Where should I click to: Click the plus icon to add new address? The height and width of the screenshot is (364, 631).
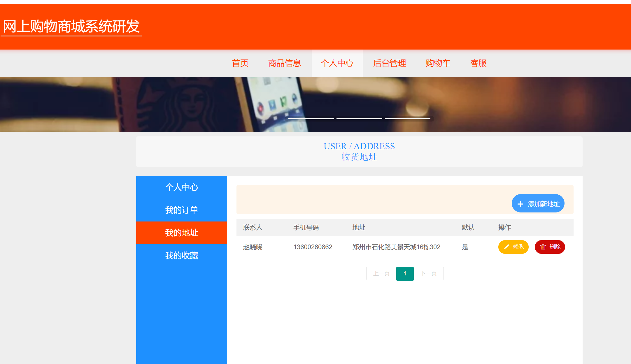tap(520, 203)
